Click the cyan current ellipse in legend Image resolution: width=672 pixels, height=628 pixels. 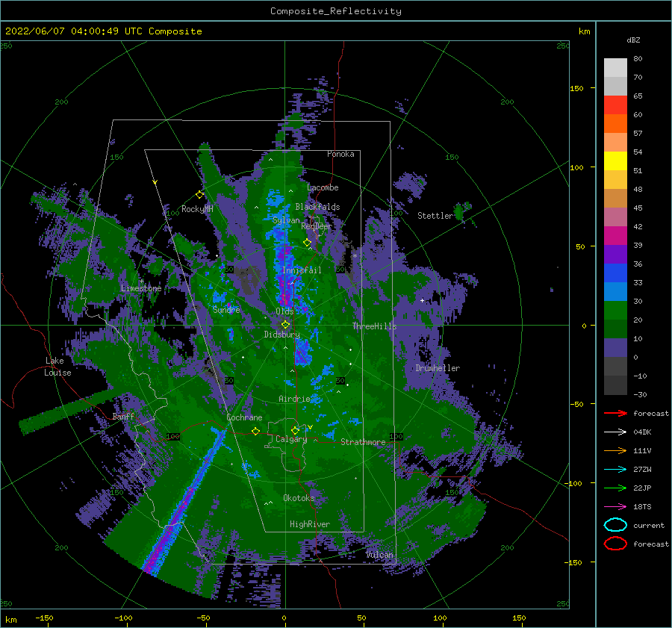click(615, 525)
